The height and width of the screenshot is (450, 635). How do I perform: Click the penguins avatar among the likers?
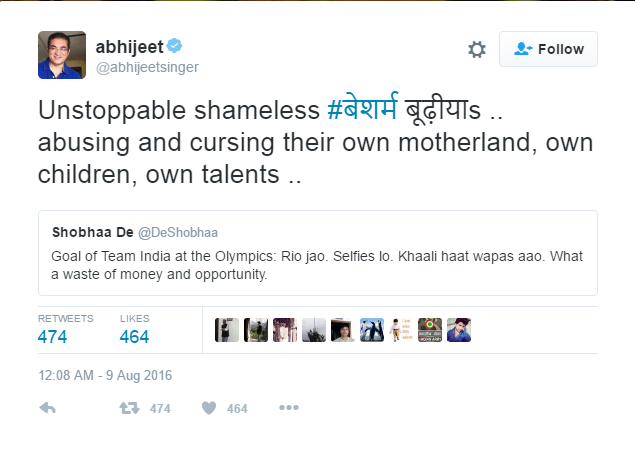[x=372, y=330]
